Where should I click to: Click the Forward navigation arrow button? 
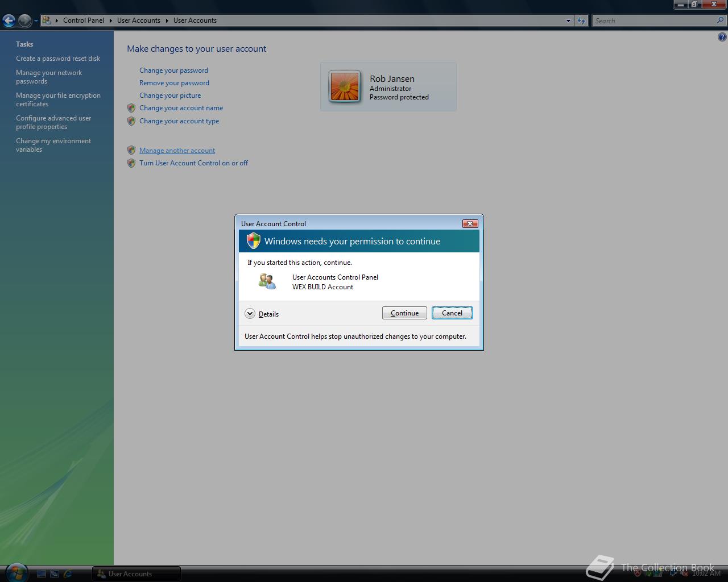click(x=24, y=21)
